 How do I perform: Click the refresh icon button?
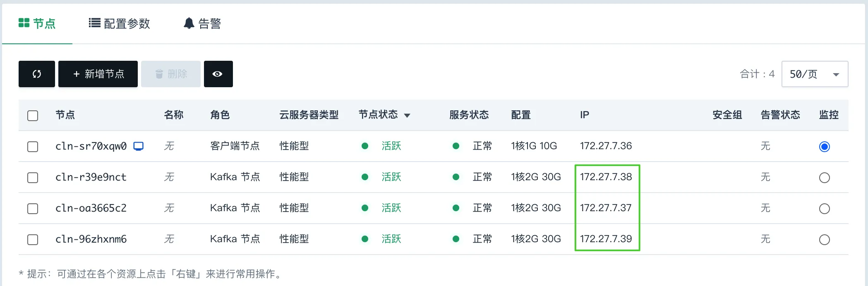coord(36,74)
